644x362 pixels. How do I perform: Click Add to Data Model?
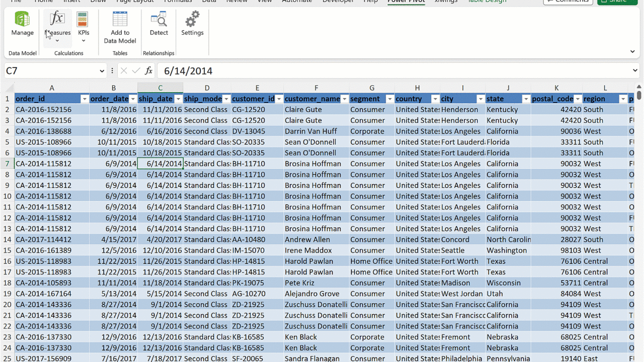coord(120,27)
